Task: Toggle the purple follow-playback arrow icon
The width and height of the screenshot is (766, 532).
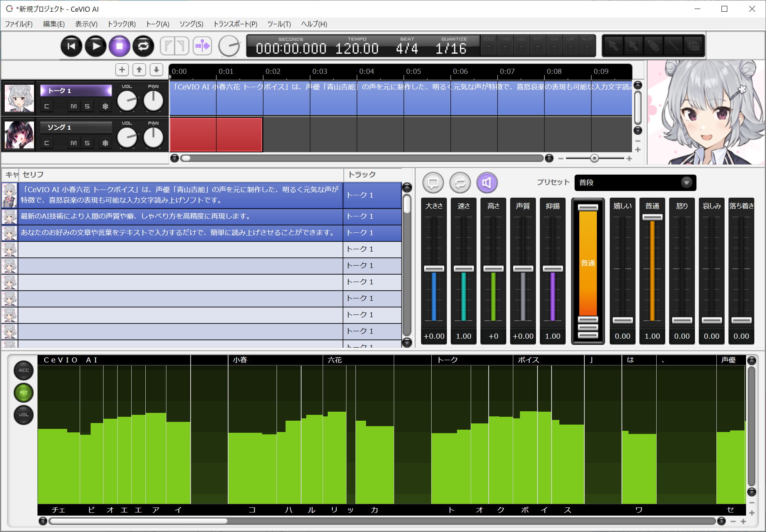Action: 202,46
